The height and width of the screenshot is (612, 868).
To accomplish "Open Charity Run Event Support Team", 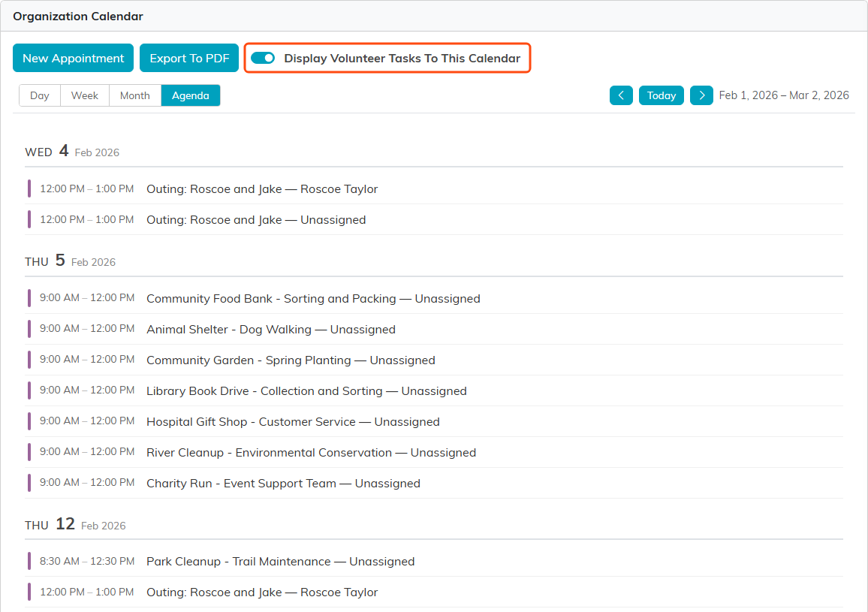I will click(434, 484).
